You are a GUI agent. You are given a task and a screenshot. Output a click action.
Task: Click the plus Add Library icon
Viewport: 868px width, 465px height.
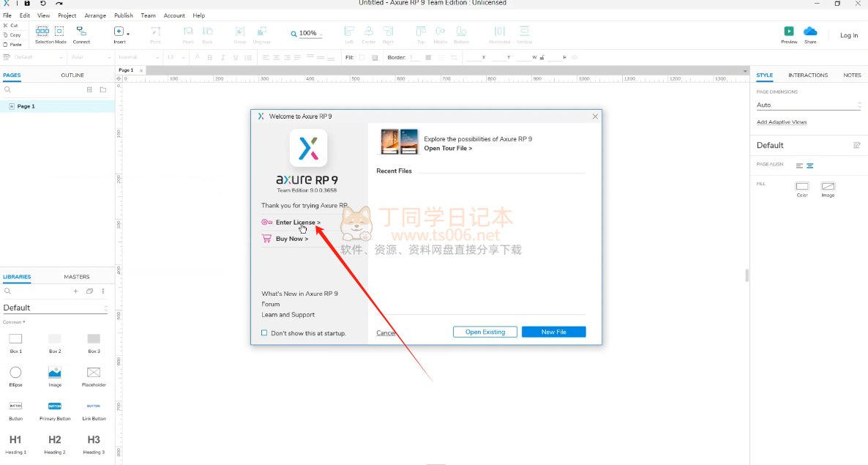76,291
